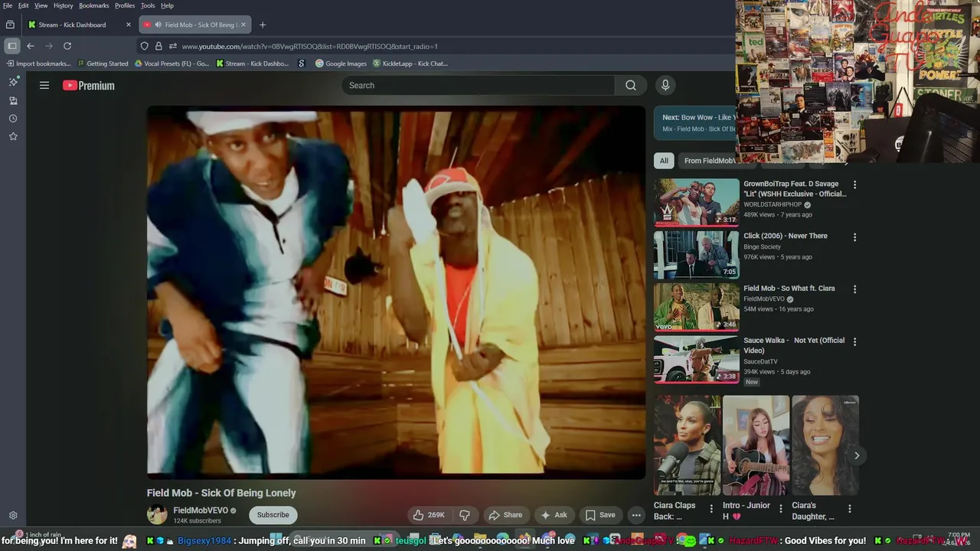Open the synced tabs sidebar icon
The image size is (980, 551).
coord(13,100)
